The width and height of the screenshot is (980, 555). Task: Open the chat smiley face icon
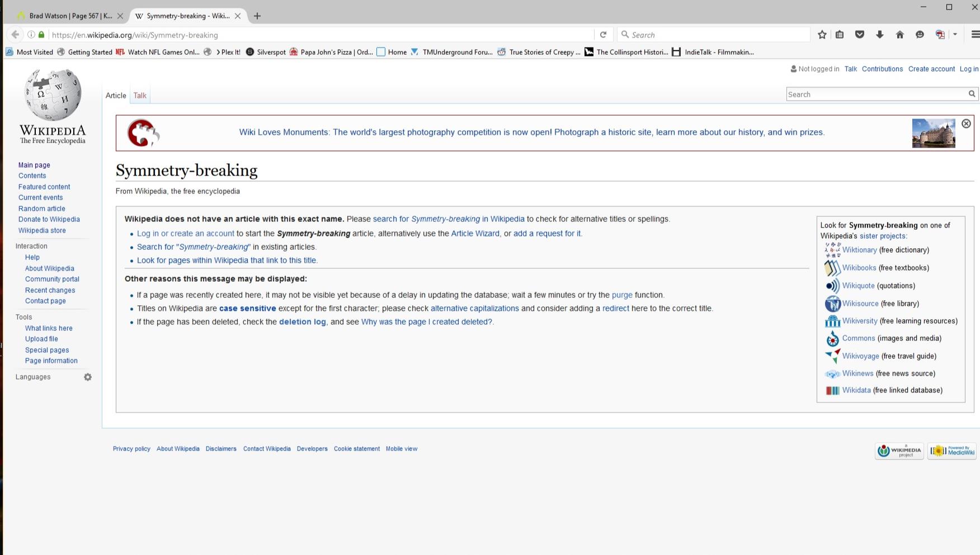click(920, 35)
